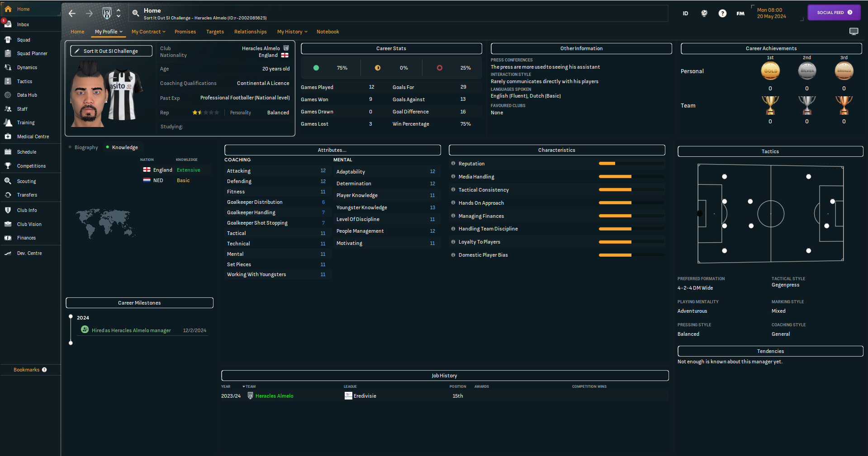Click the FM logo icon
868x456 pixels.
[740, 14]
